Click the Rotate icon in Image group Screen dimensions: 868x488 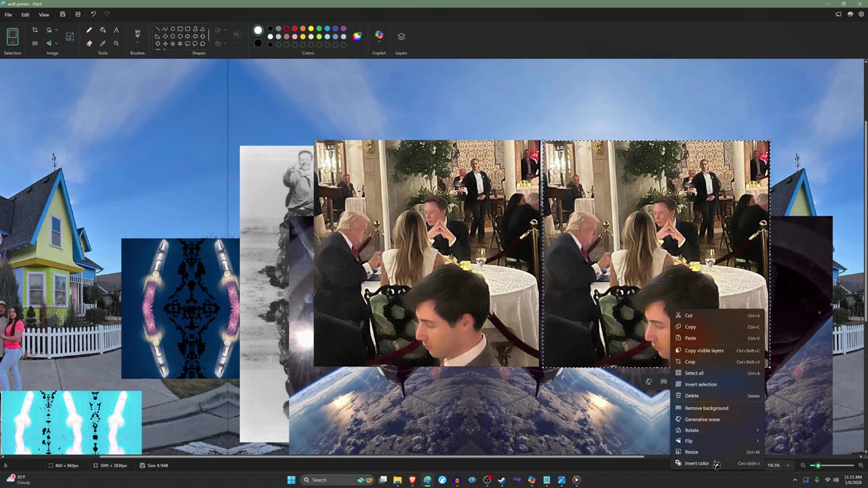pyautogui.click(x=49, y=30)
